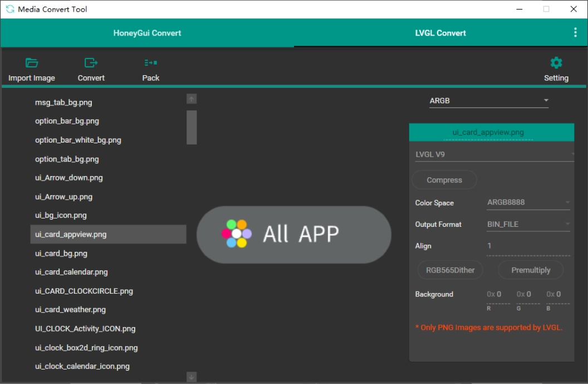
Task: Click the Background R value field
Action: pyautogui.click(x=498, y=294)
